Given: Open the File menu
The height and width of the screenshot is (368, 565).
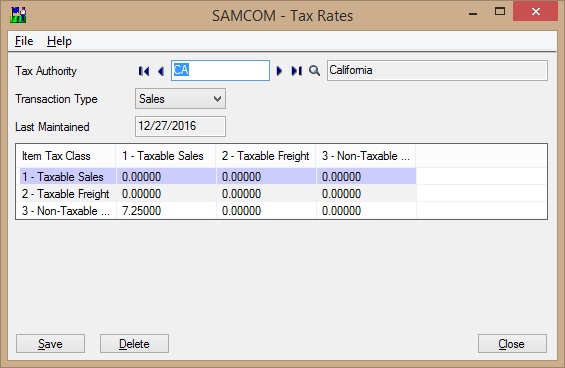Looking at the screenshot, I should [24, 41].
